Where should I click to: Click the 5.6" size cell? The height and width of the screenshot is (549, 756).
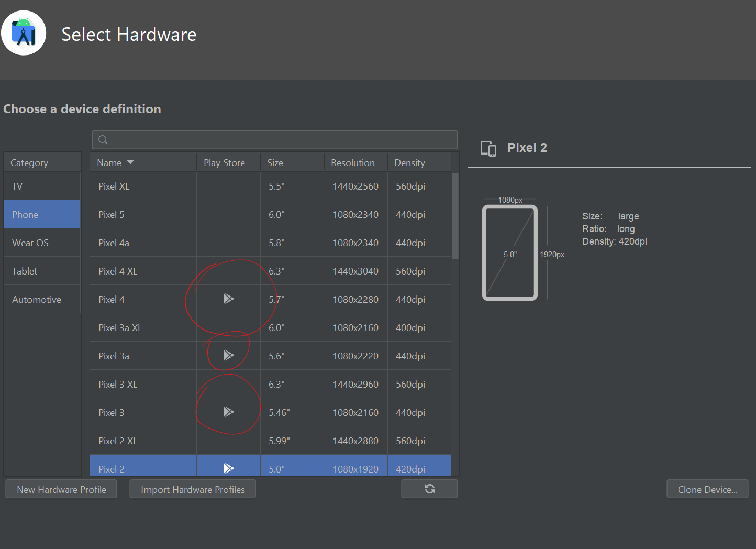tap(292, 356)
